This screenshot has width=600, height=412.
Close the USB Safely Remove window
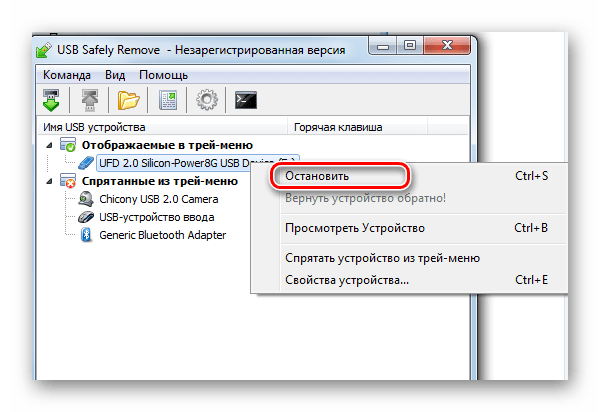click(447, 46)
